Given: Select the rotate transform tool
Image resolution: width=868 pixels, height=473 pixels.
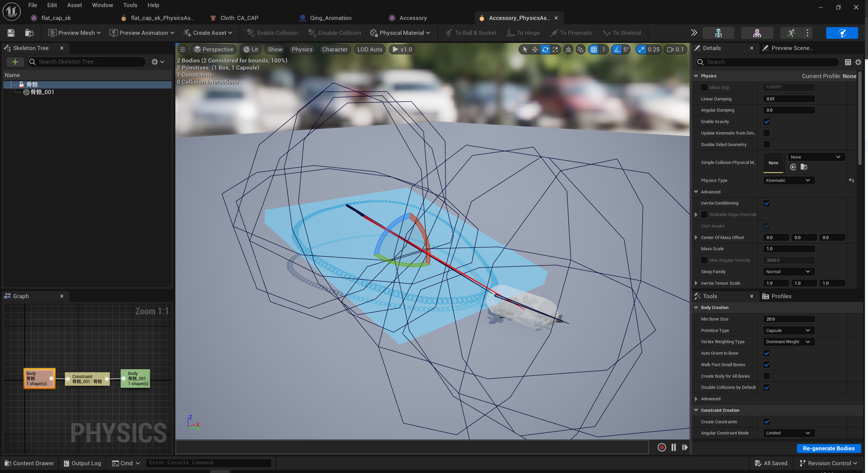Looking at the screenshot, I should click(x=545, y=50).
